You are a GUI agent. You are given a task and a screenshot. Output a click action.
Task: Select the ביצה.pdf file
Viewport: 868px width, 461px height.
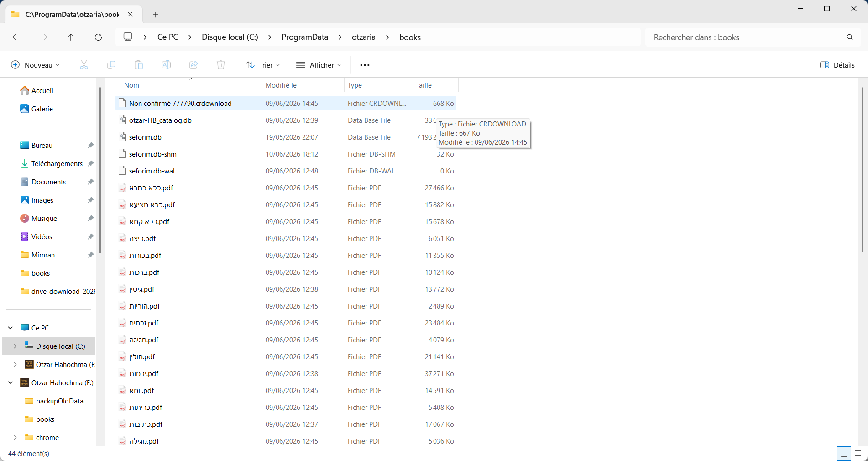pyautogui.click(x=286, y=239)
